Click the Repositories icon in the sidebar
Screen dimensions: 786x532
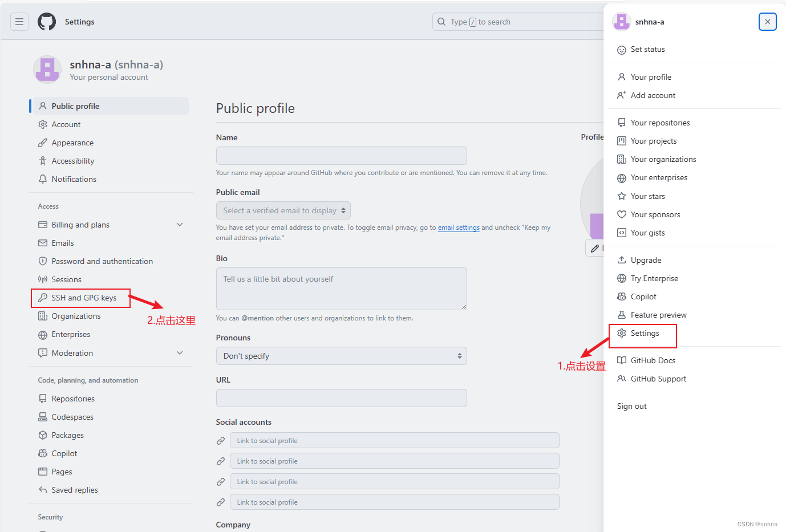(x=43, y=399)
